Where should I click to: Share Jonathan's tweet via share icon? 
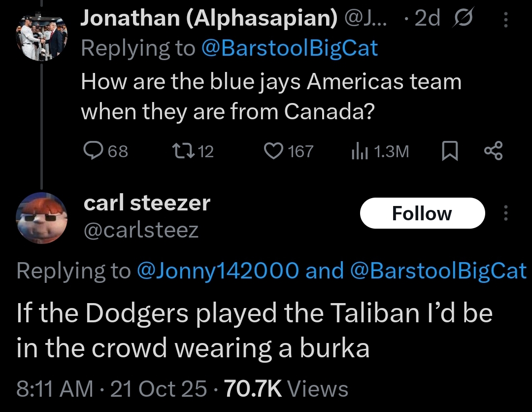coord(493,151)
